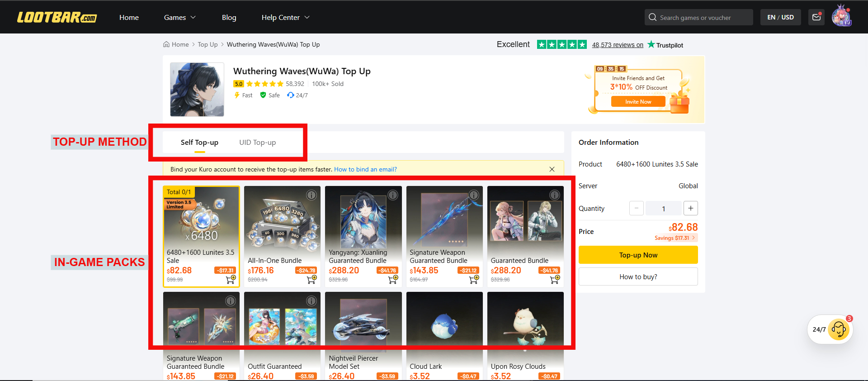Screen dimensions: 868x381
Task: Click the LootBar.com logo
Action: click(x=57, y=17)
